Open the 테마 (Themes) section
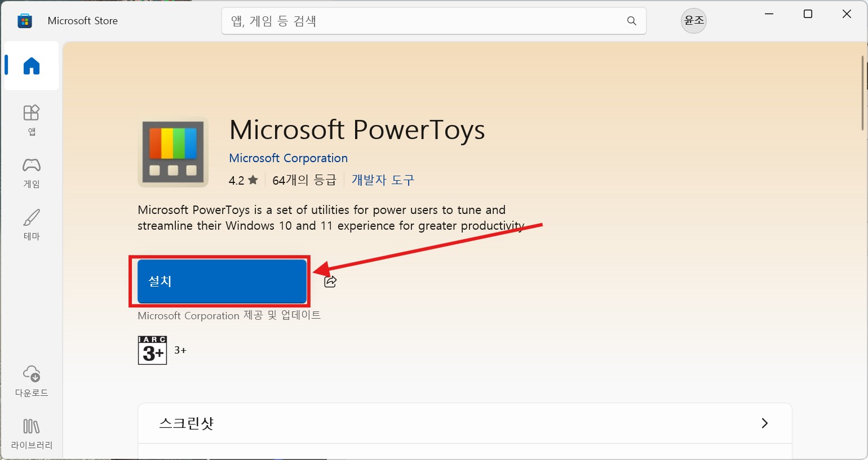 pos(32,225)
